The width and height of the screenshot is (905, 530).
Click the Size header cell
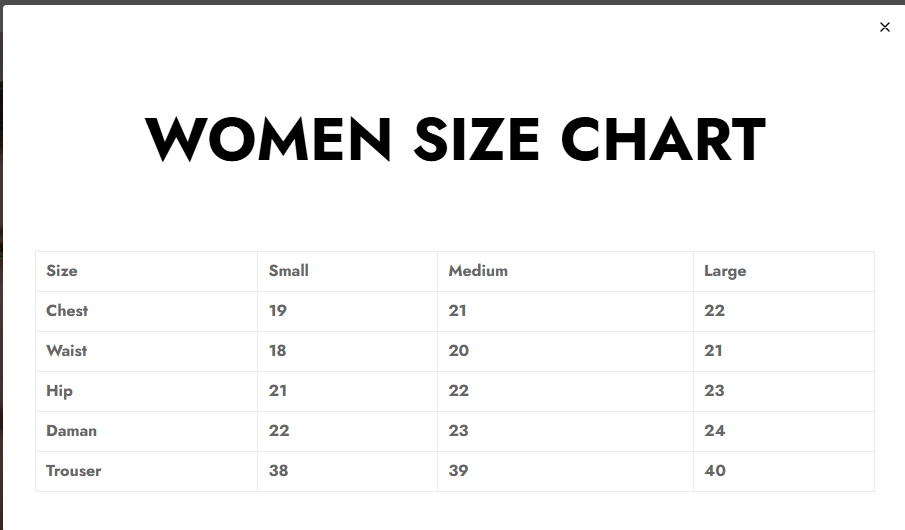point(62,271)
